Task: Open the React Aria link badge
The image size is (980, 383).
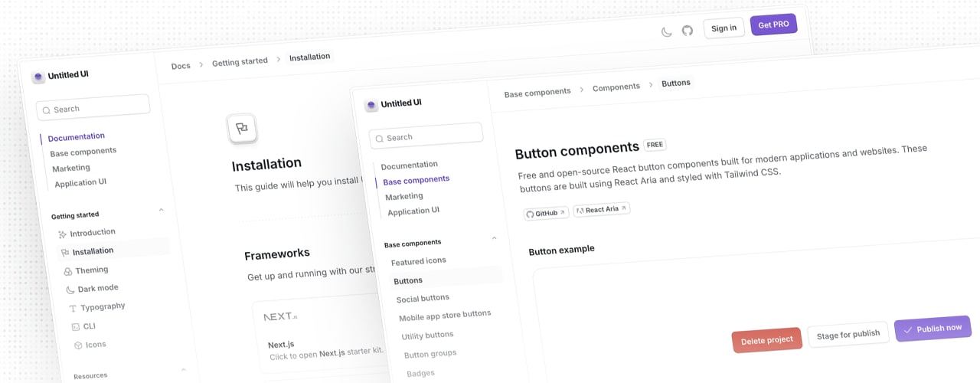Action: click(602, 209)
